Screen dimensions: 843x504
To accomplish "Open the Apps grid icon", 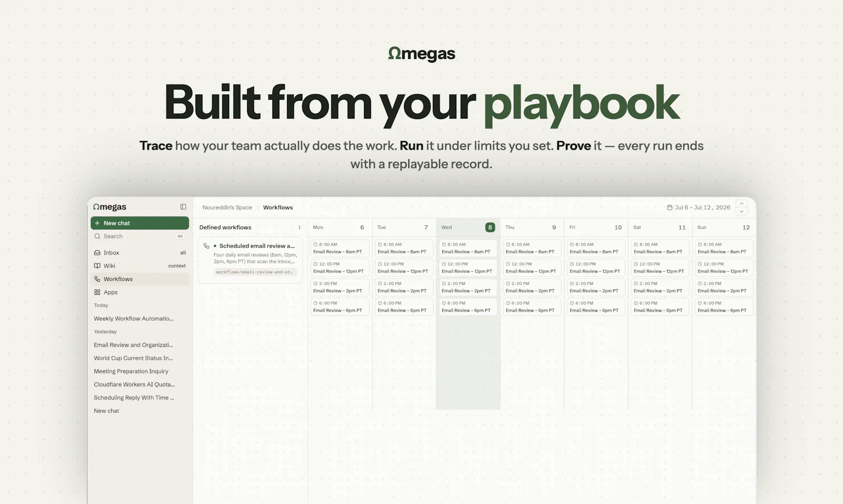I will pos(97,292).
